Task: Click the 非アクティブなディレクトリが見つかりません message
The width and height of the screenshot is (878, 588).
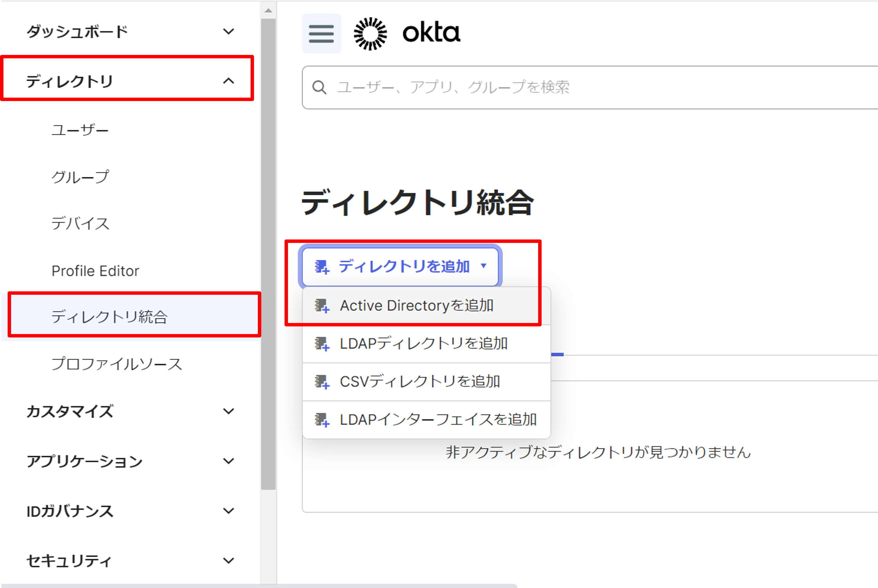Action: 598,452
